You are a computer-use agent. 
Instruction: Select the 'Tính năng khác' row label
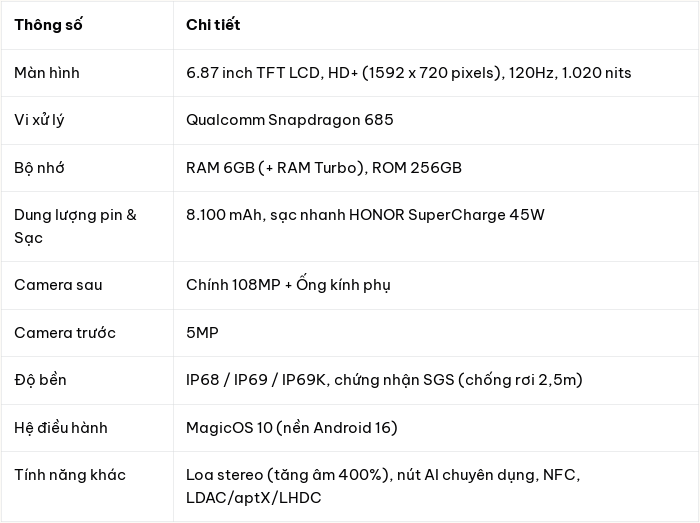coord(70,475)
